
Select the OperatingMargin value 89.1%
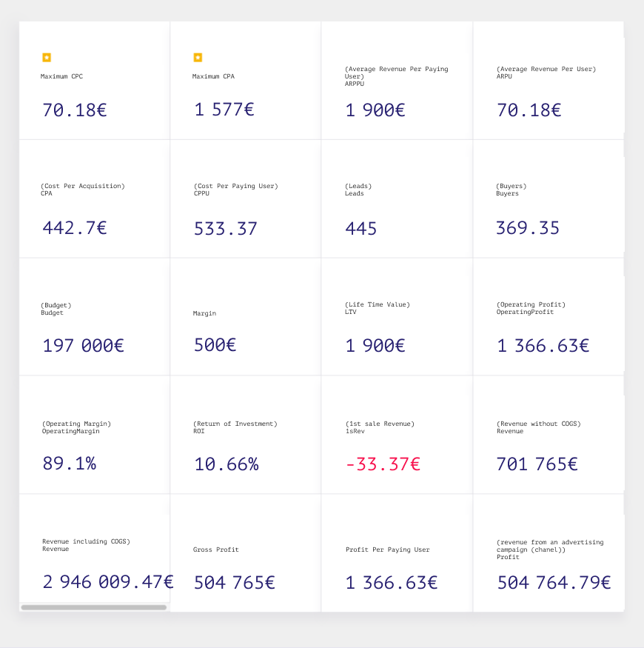(70, 464)
